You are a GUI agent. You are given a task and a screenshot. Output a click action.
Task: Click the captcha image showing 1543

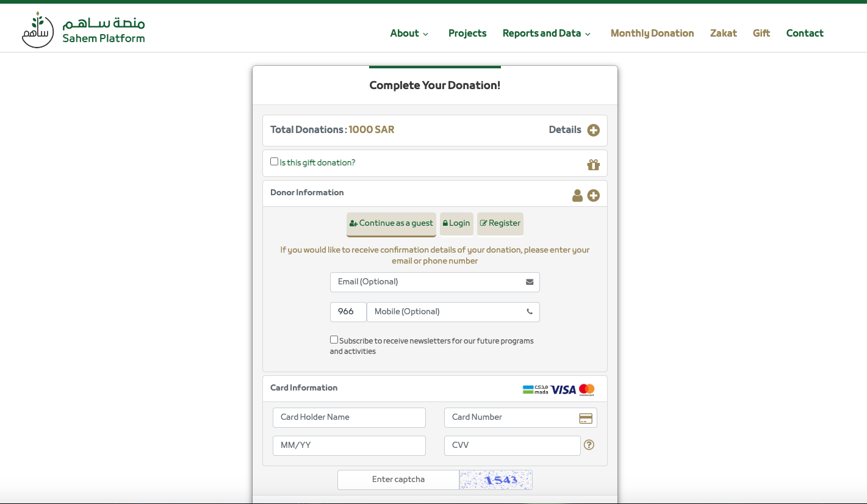click(x=495, y=480)
